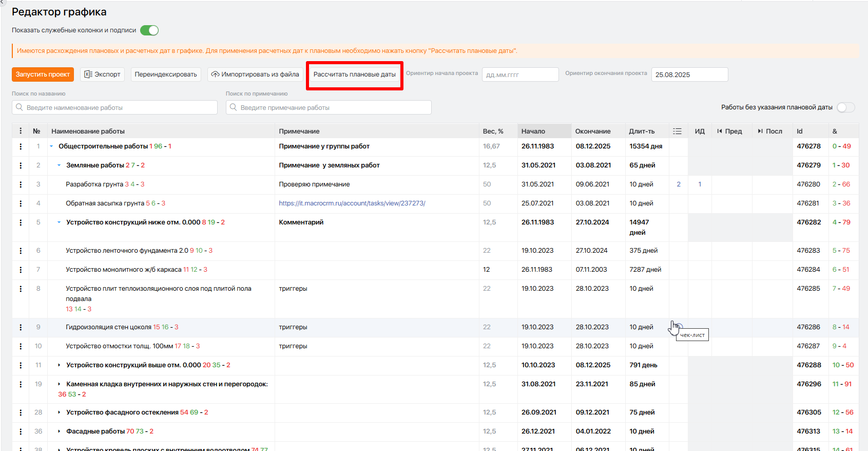868x451 pixels.
Task: Click magnifier icon in note search field
Action: (234, 107)
